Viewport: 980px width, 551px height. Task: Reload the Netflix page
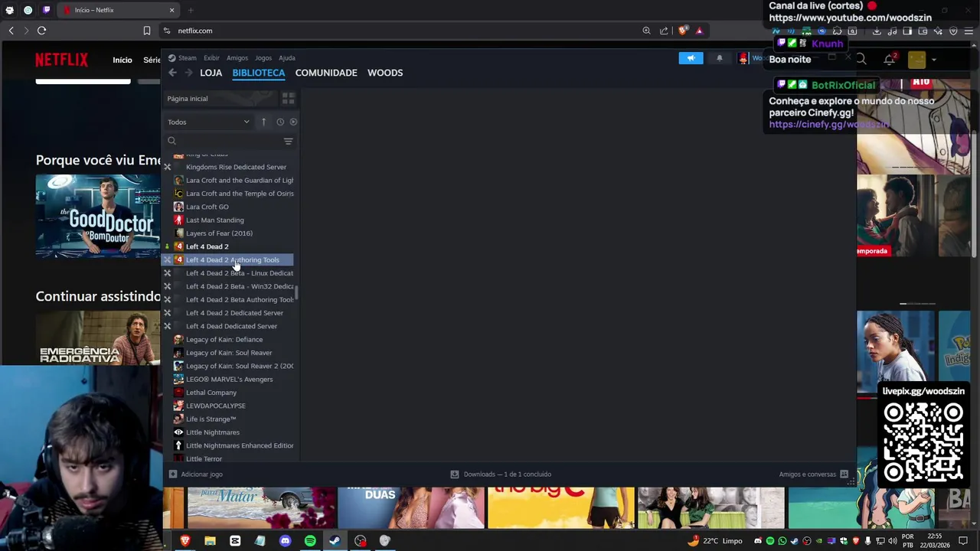coord(41,31)
